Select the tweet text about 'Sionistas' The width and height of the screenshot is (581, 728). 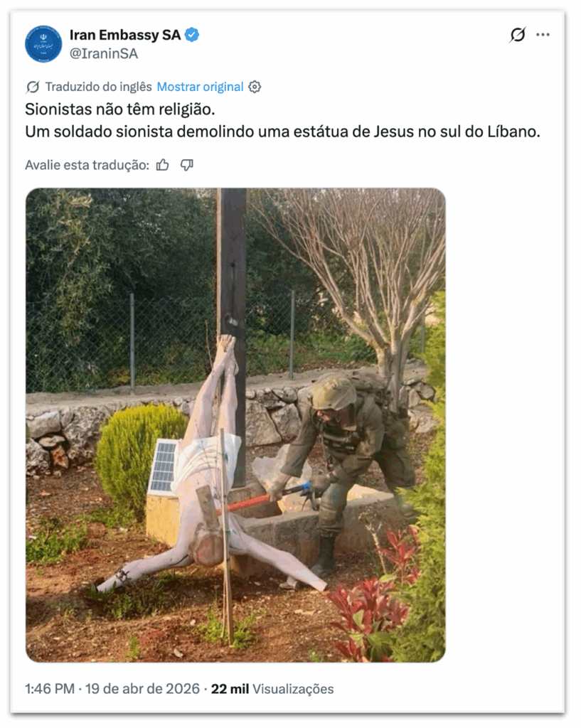pos(282,121)
